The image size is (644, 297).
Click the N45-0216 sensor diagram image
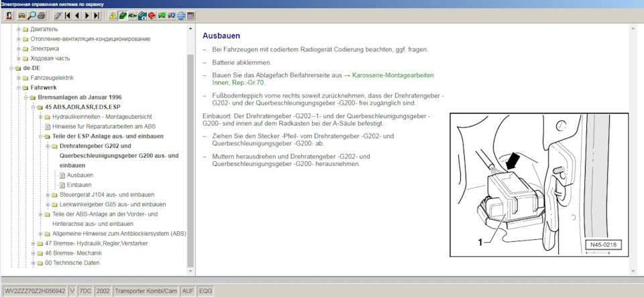539,185
